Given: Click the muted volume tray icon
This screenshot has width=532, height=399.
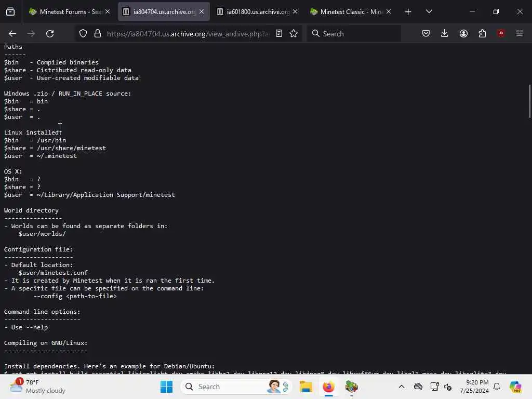Looking at the screenshot, I should [448, 387].
